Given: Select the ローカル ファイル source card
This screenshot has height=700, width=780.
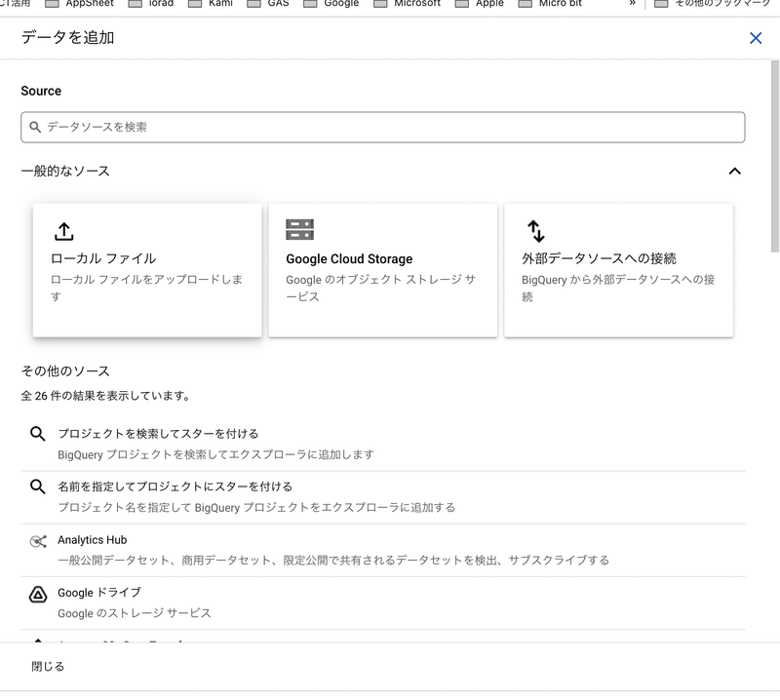Looking at the screenshot, I should pyautogui.click(x=147, y=270).
